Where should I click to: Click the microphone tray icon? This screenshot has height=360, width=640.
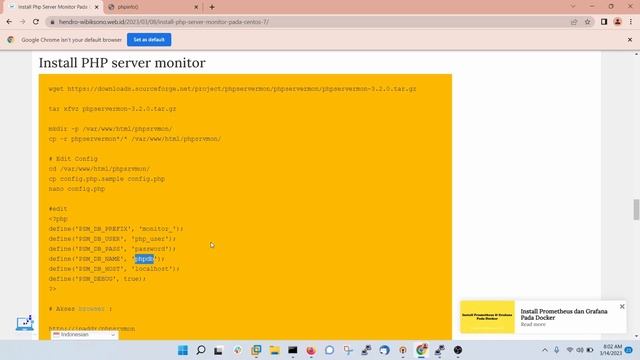[557, 350]
